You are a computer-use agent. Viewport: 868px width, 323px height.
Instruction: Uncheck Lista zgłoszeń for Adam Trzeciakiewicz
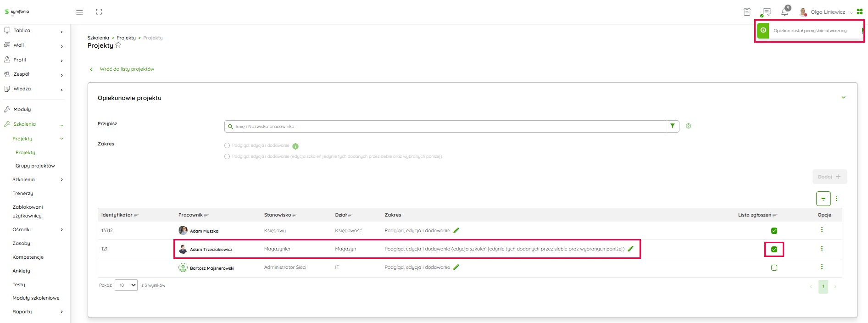pyautogui.click(x=774, y=249)
